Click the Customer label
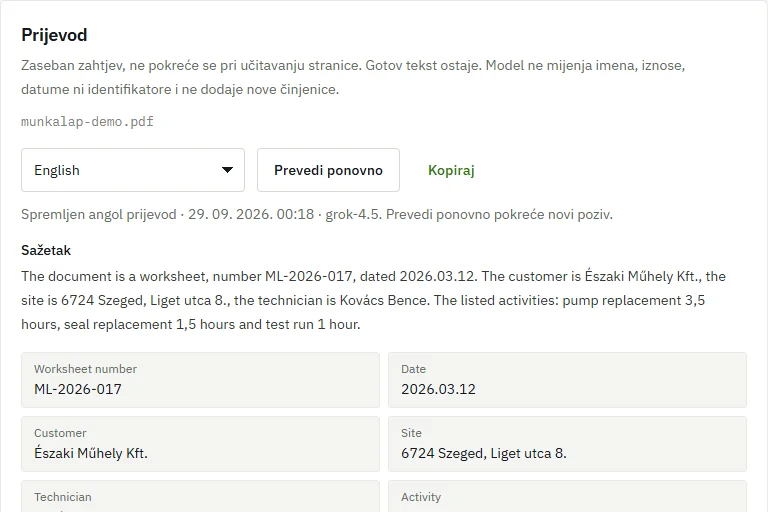The image size is (768, 512). click(x=60, y=433)
